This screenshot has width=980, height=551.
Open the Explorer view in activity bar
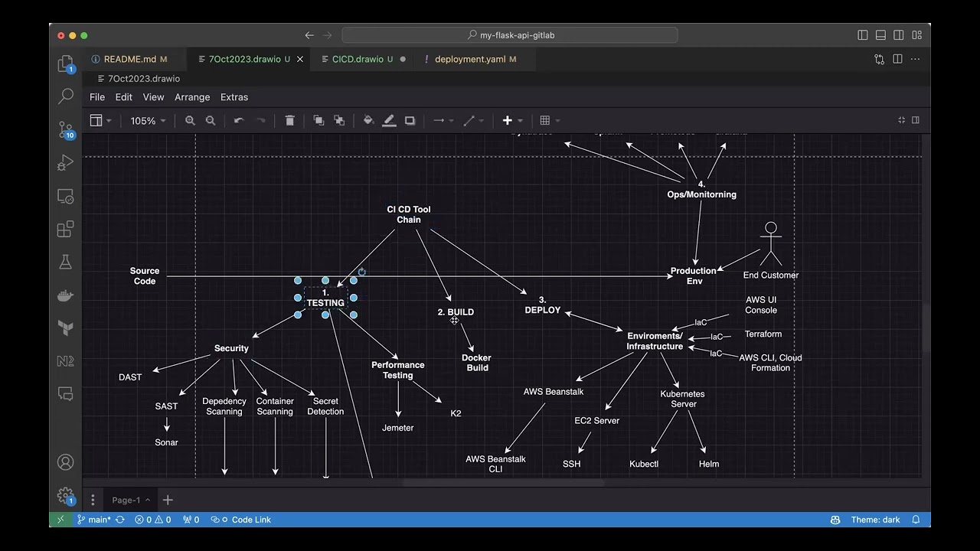coord(66,64)
